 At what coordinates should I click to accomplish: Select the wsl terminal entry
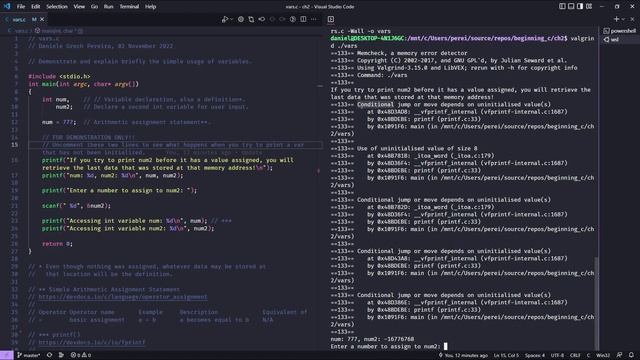pos(619,40)
